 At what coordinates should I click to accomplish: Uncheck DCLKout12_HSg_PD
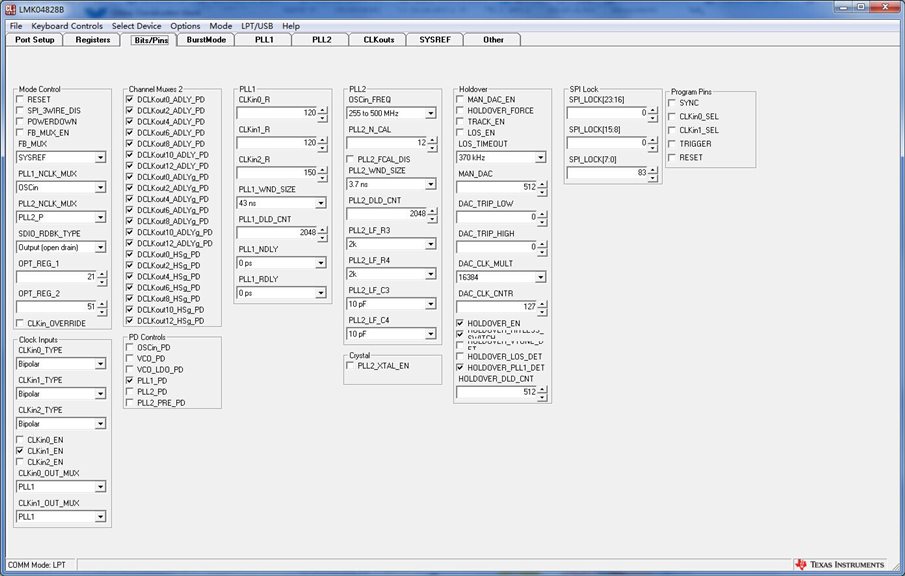[130, 320]
